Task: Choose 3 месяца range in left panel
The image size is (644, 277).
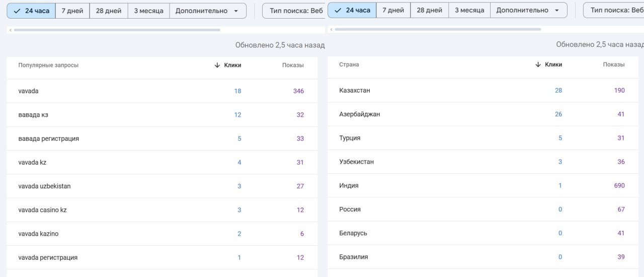Action: [x=148, y=11]
